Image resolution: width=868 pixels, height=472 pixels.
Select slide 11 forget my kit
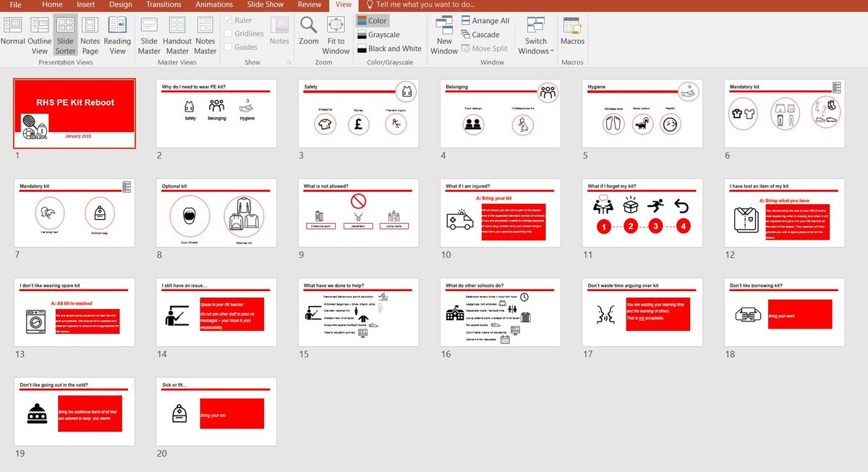point(642,213)
